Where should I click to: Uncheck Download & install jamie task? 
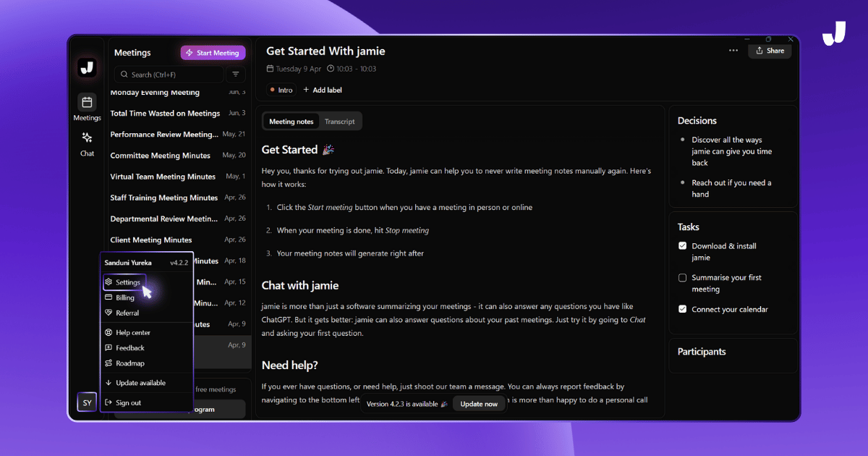click(x=682, y=246)
